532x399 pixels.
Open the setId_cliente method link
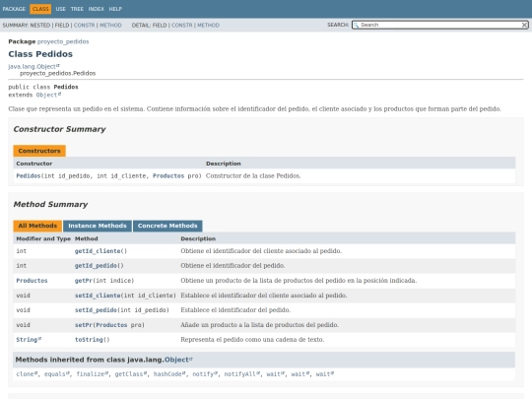98,296
